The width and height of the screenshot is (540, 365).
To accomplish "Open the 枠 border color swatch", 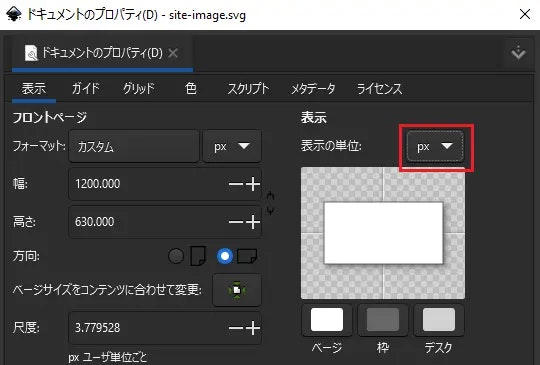I will pos(383,320).
